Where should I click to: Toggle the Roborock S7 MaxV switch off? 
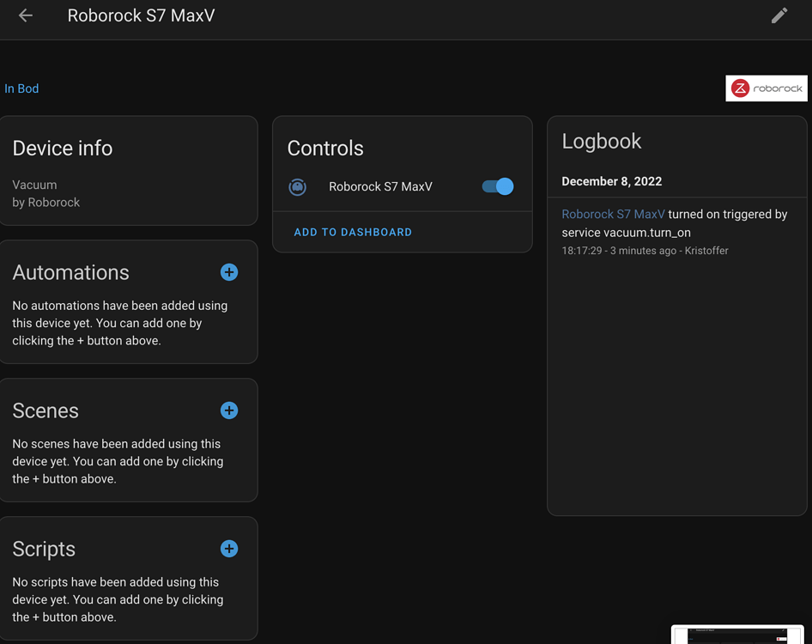pos(498,186)
